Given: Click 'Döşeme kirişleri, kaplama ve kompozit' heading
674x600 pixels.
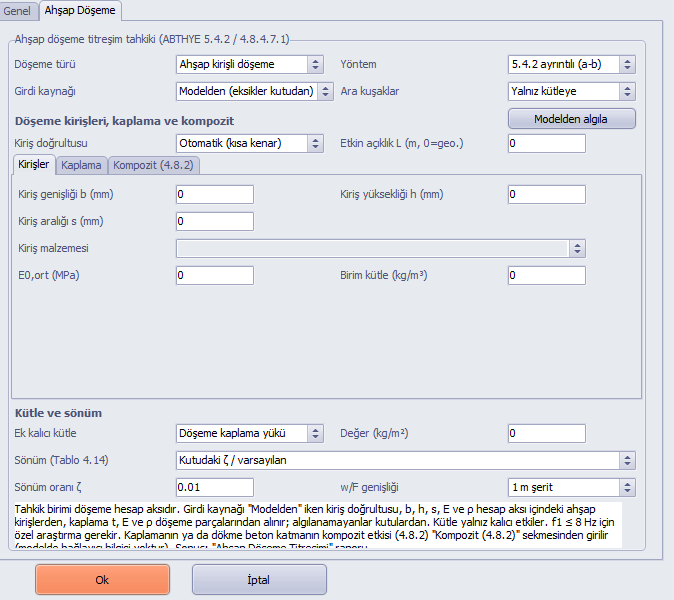Looking at the screenshot, I should (x=124, y=121).
